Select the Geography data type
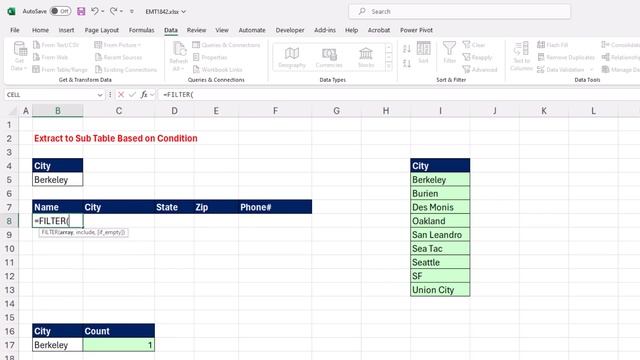 tap(292, 57)
